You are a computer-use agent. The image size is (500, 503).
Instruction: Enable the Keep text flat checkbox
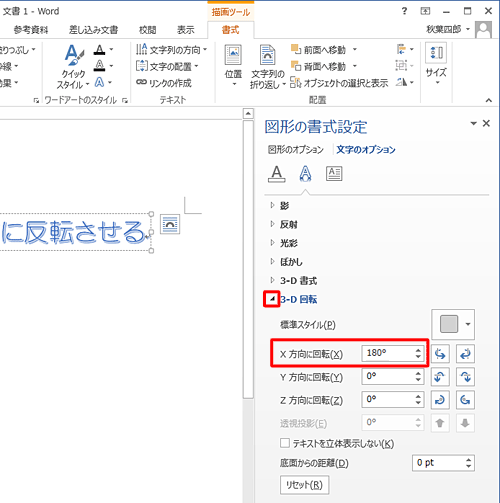click(x=285, y=443)
